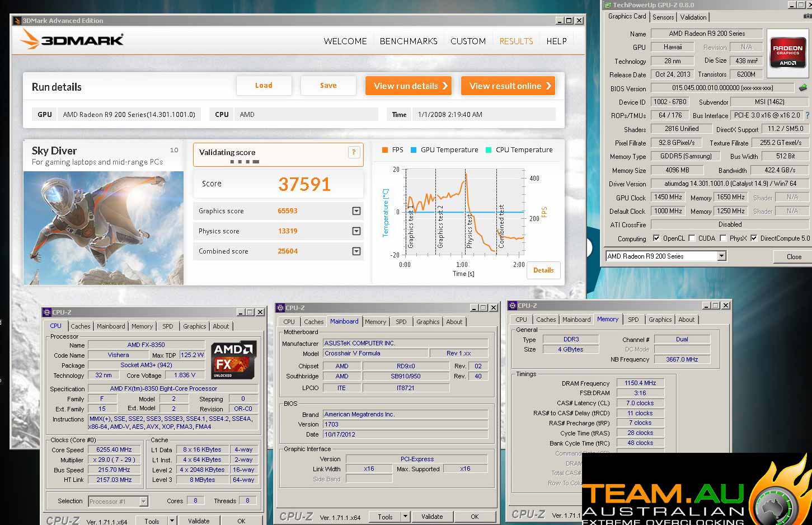Open About tab in CPU-Z Memory window
Viewport: 812px width, 525px height.
click(687, 320)
